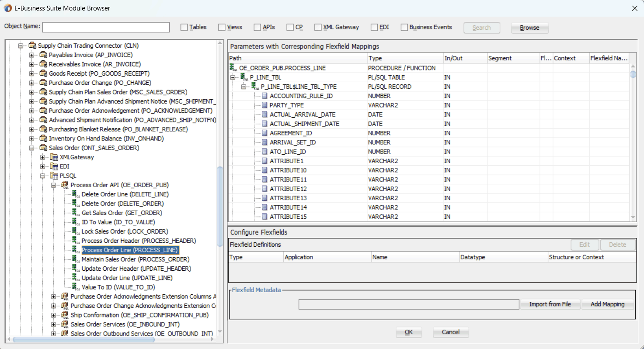Collapse the PLSQL folder node
Viewport: 644px width, 349px height.
pyautogui.click(x=43, y=176)
